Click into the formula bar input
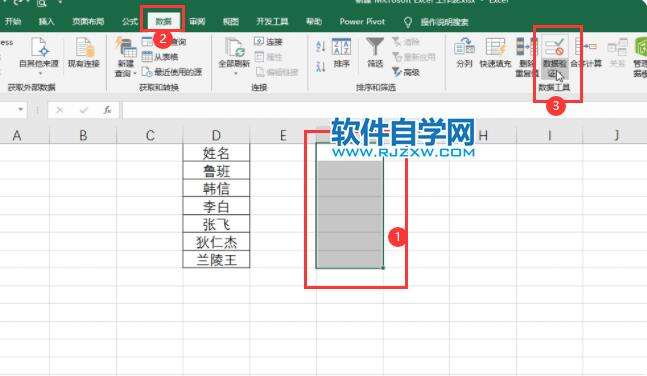The width and height of the screenshot is (647, 376). [384, 110]
